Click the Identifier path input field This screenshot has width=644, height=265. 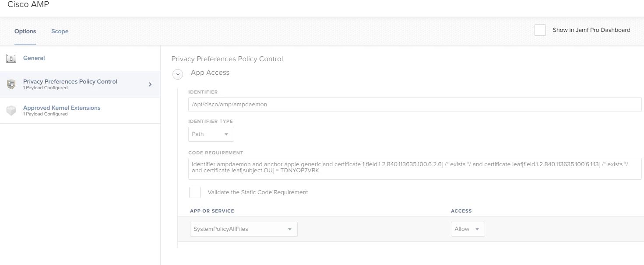pos(415,105)
